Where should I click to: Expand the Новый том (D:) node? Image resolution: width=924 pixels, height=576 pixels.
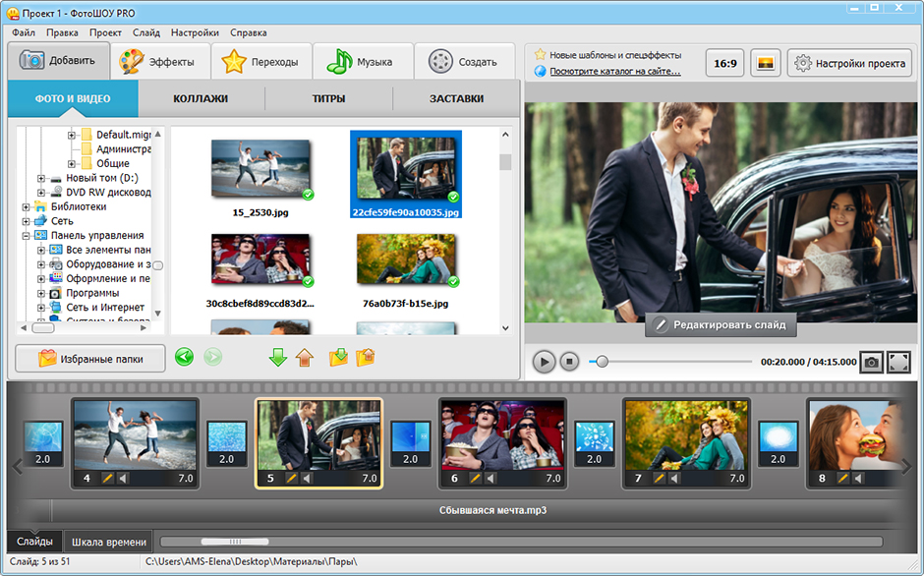click(x=41, y=178)
